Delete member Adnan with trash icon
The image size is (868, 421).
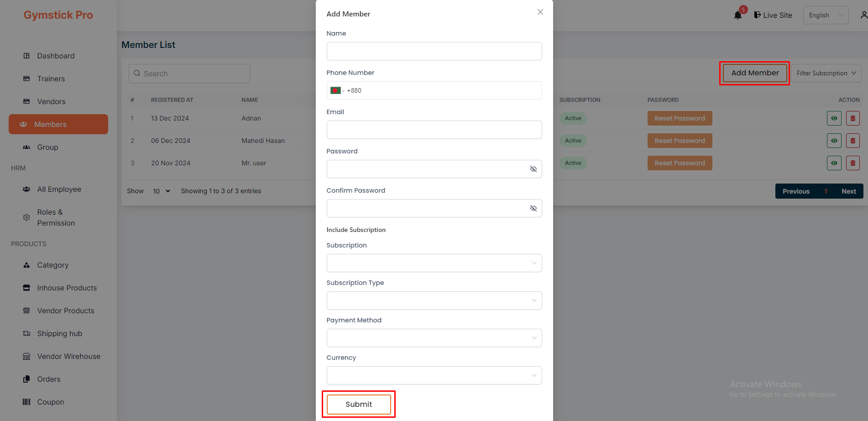(852, 118)
